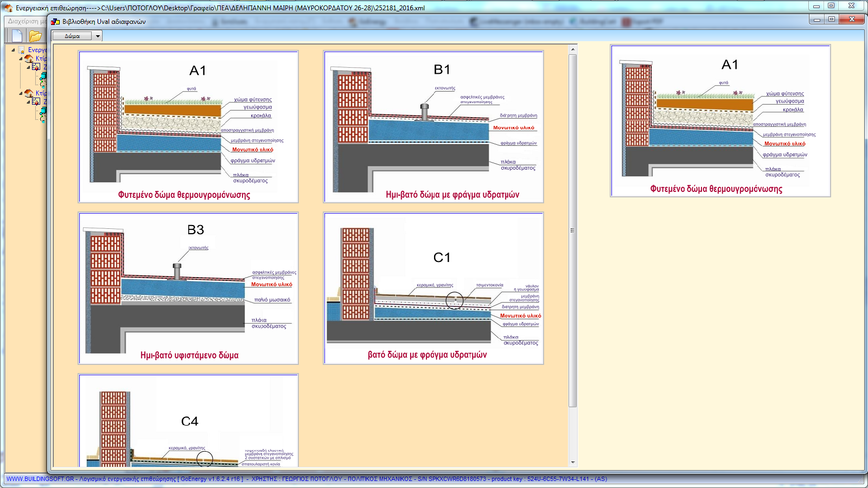Viewport: 868px width, 488px height.
Task: Open the Δώμα dropdown arrow
Action: pyautogui.click(x=98, y=36)
